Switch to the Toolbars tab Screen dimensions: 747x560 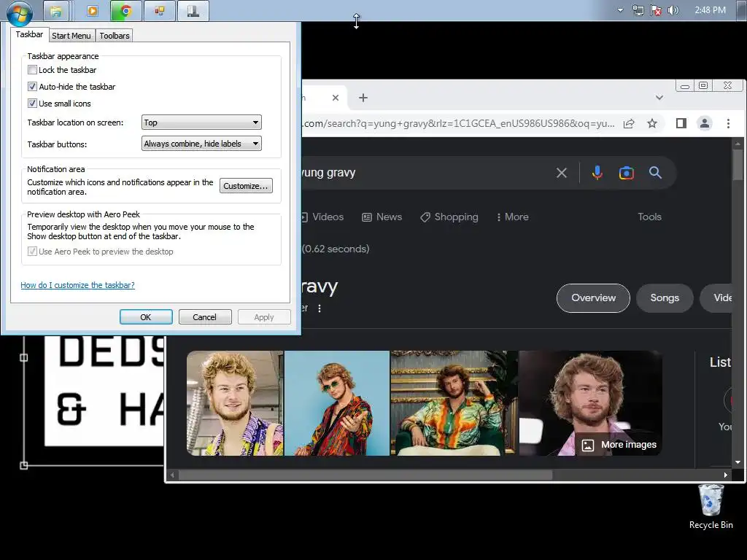[x=115, y=36]
